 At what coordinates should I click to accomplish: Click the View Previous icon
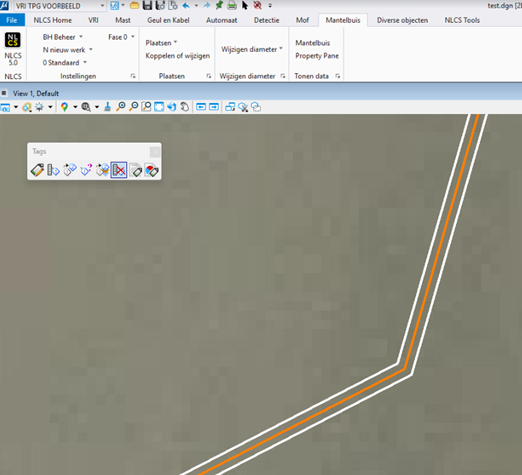point(201,107)
